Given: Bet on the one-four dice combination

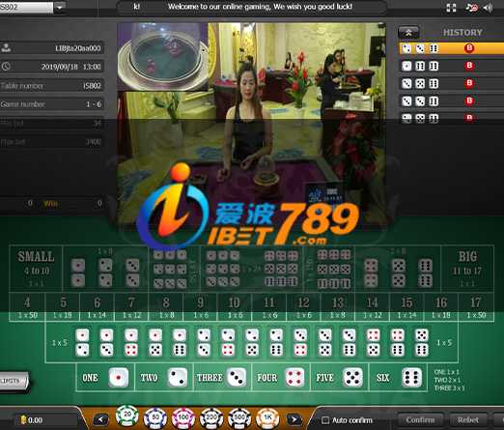Looking at the screenshot, I should pos(131,342).
